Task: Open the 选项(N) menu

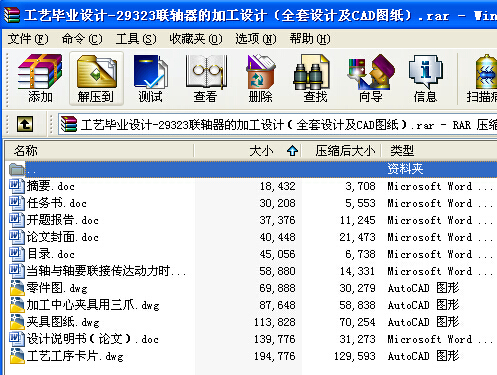Action: [256, 39]
